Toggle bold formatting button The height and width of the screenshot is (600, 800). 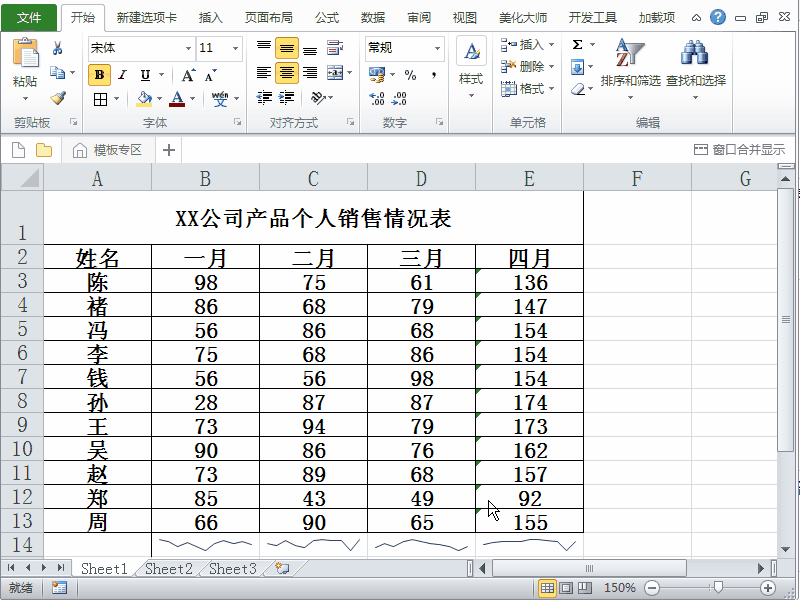click(99, 74)
